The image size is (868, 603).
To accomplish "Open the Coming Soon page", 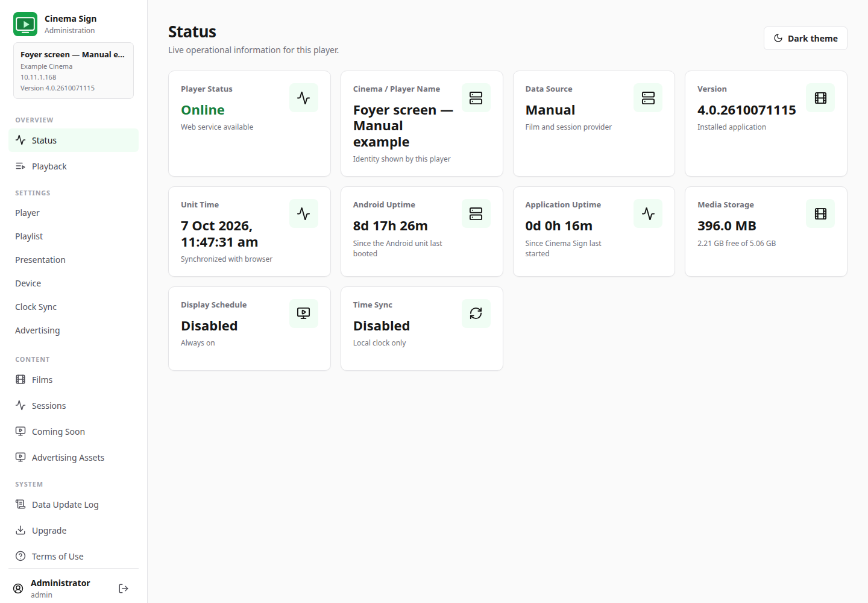I will click(x=74, y=431).
